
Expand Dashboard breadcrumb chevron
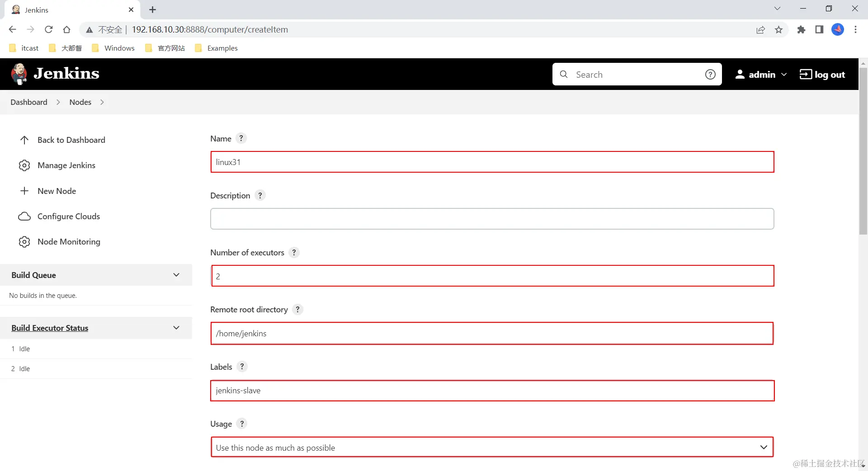58,102
